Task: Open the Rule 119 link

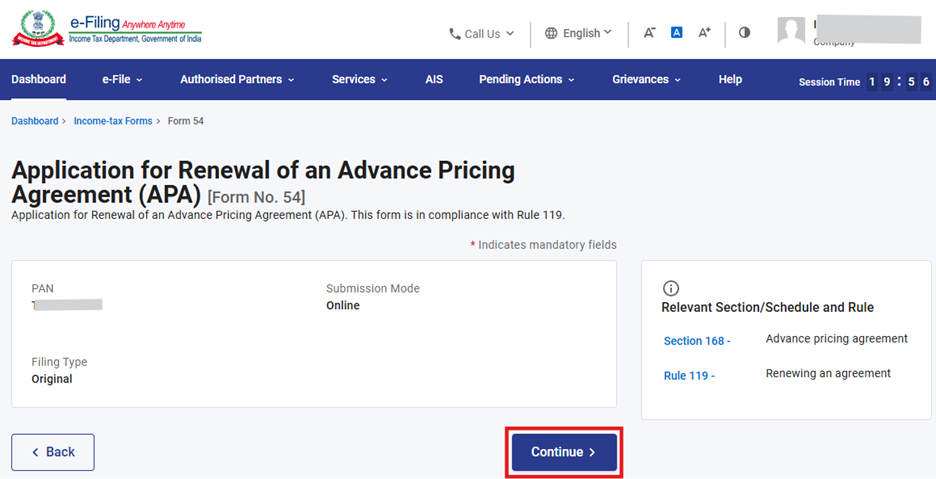Action: pyautogui.click(x=689, y=376)
